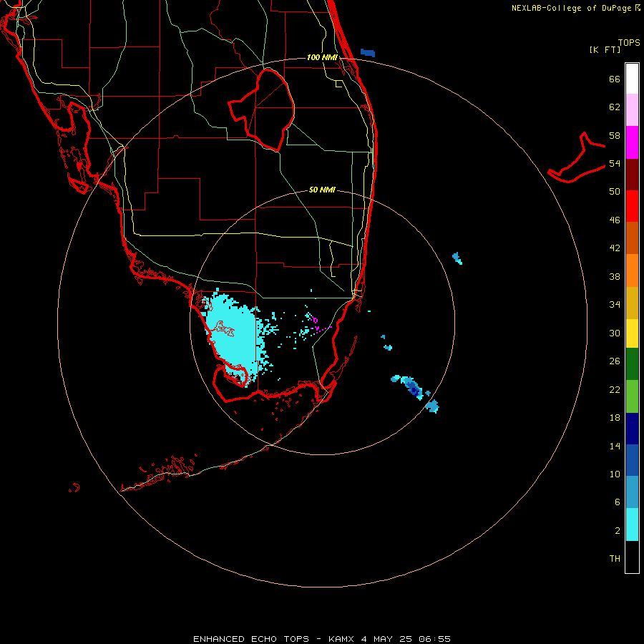Image resolution: width=644 pixels, height=644 pixels.
Task: Select the light green legend swatch
Action: tap(632, 396)
